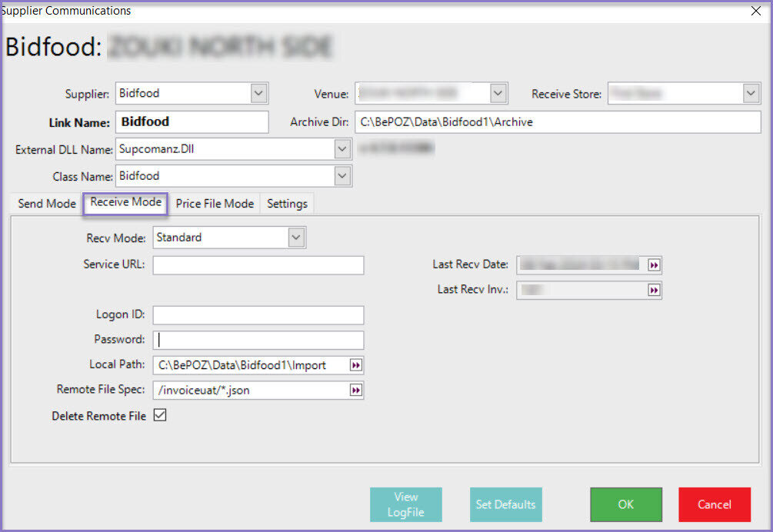
Task: Click the red Cancel button
Action: pos(715,504)
